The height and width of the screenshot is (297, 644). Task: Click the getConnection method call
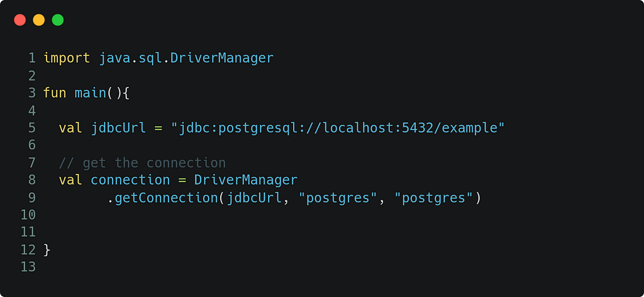166,198
